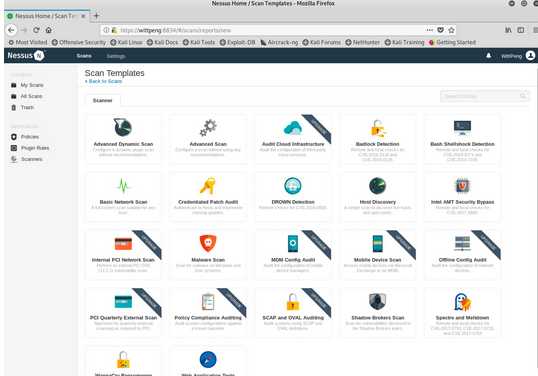Open page actions three-dot menu in address bar
The image size is (538, 376).
coord(430,30)
